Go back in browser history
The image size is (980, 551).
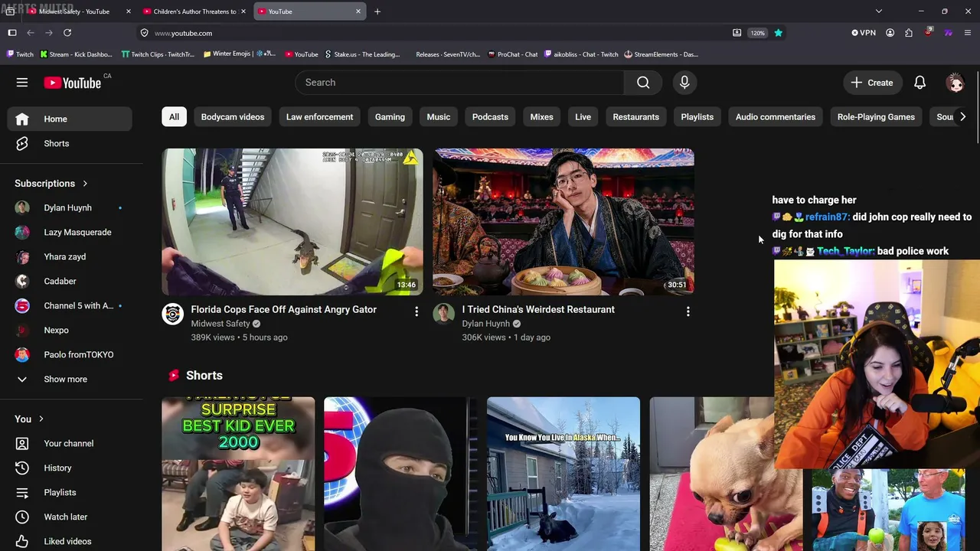click(31, 33)
